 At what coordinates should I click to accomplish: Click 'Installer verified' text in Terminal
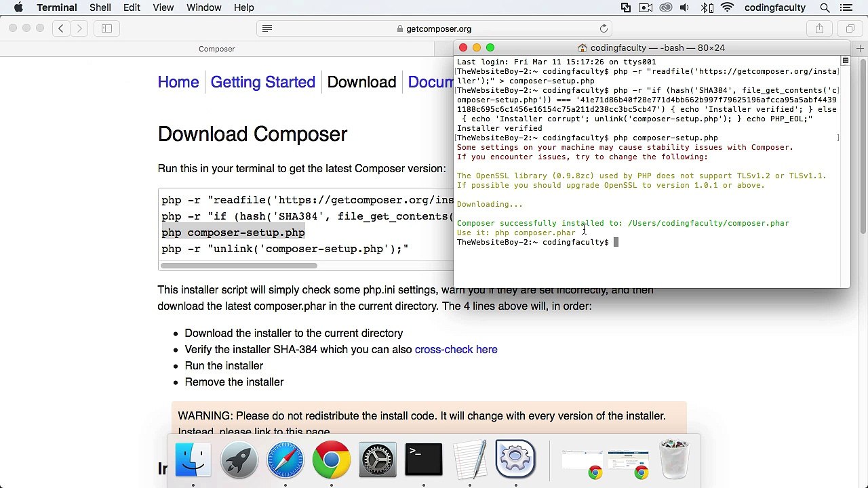499,128
